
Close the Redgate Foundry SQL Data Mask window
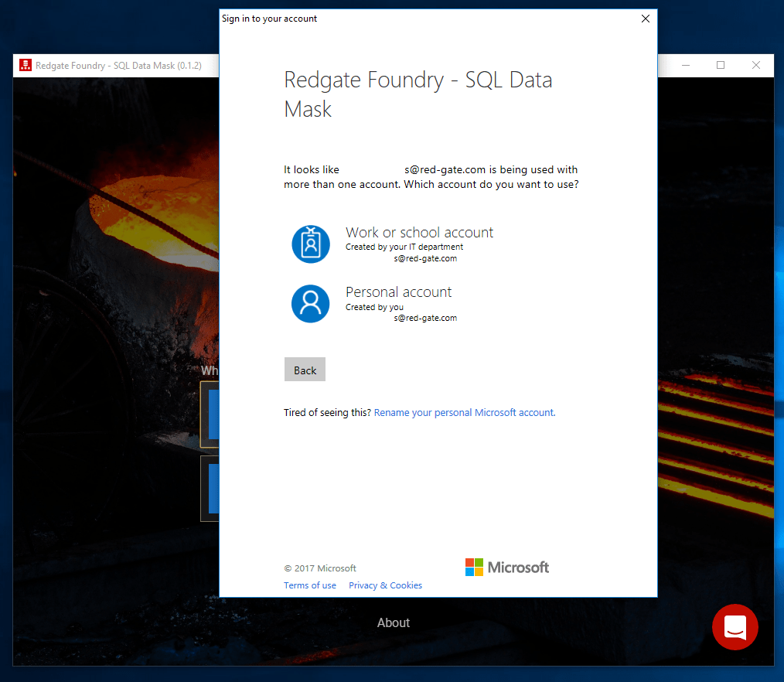pos(756,65)
